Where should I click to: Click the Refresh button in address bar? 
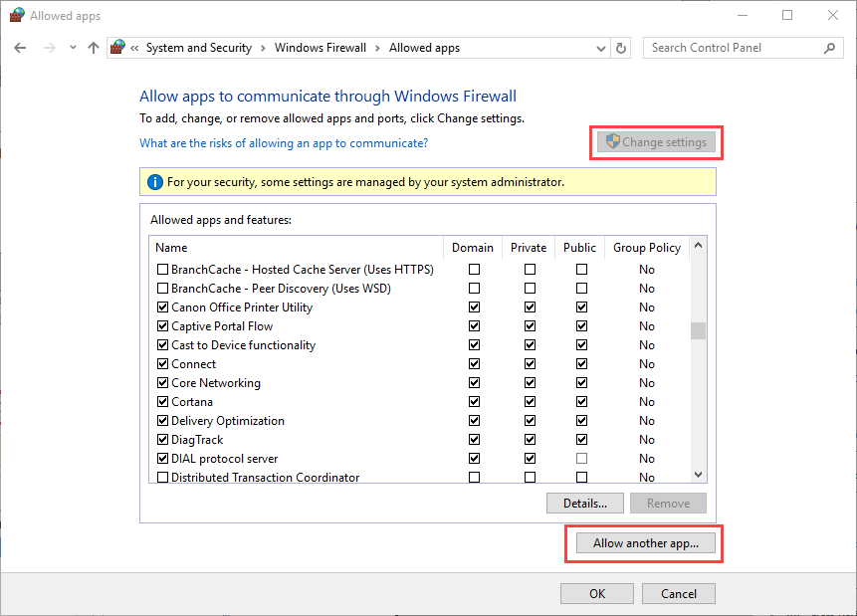point(622,48)
